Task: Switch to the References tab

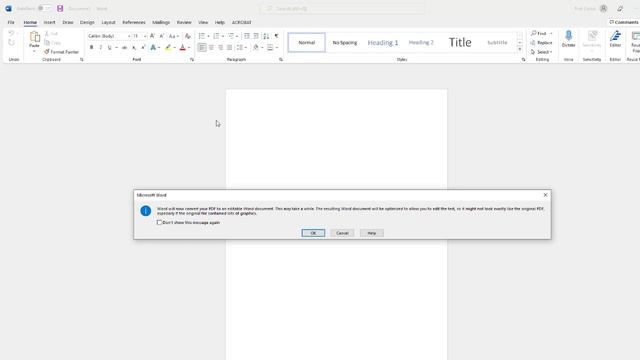Action: (134, 22)
